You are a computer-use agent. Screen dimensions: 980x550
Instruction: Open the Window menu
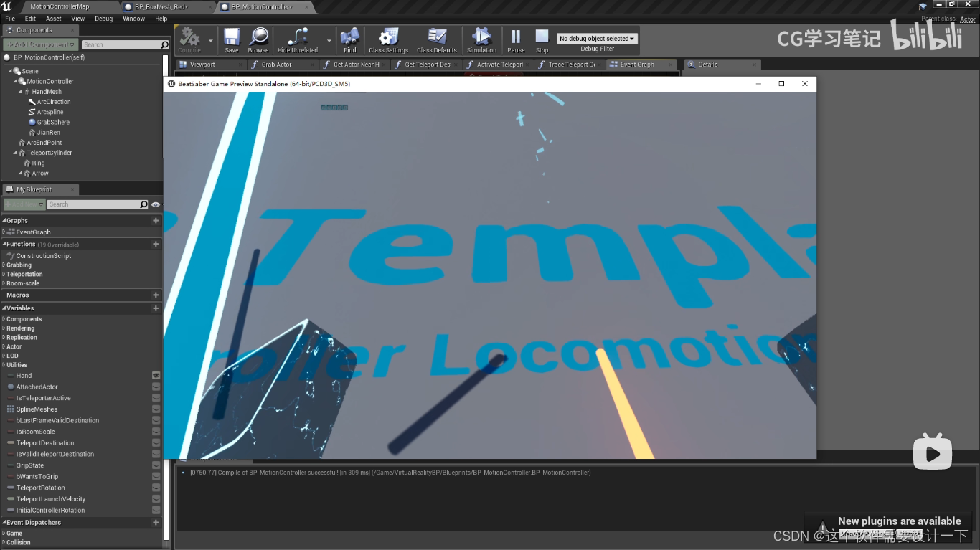click(x=134, y=19)
